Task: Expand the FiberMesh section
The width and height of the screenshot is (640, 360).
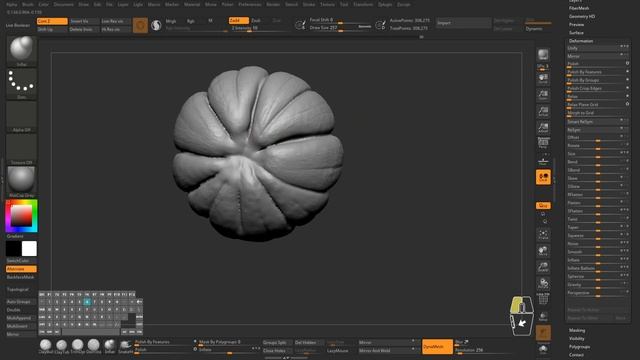Action: (579, 8)
